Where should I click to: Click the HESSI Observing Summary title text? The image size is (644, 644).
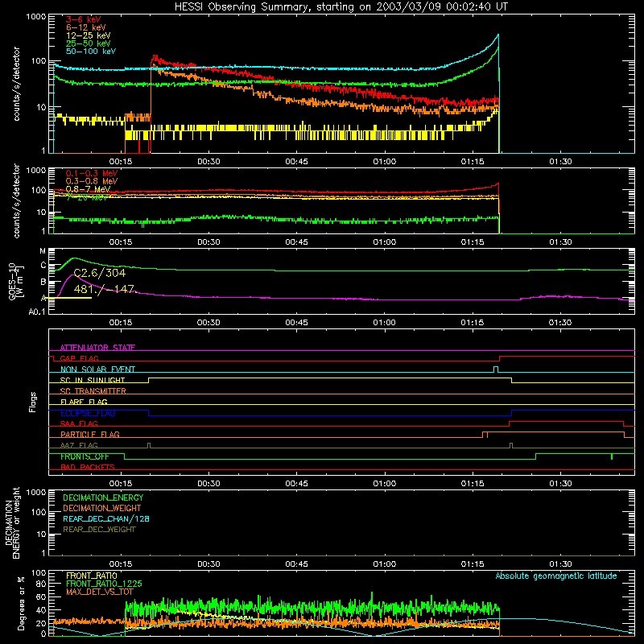[x=341, y=7]
